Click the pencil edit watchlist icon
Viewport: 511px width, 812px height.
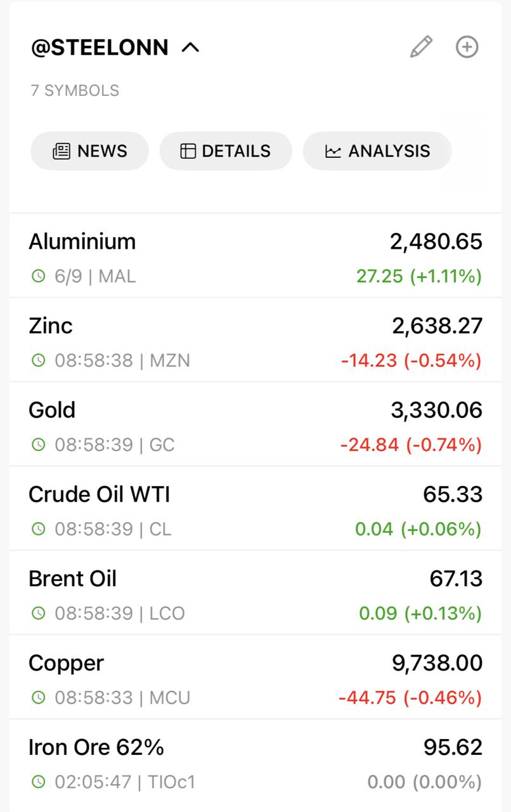(421, 48)
